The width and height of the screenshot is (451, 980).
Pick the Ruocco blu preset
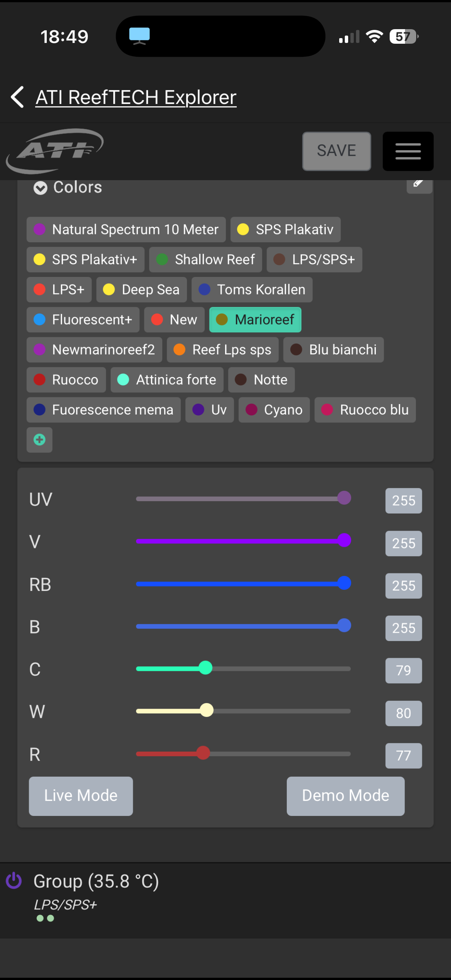pos(365,410)
